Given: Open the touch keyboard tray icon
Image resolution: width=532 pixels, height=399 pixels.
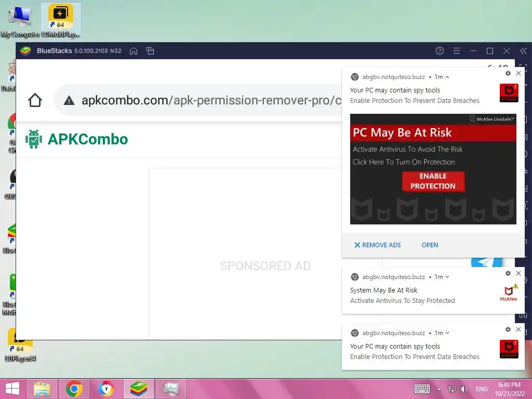Looking at the screenshot, I should tap(422, 389).
